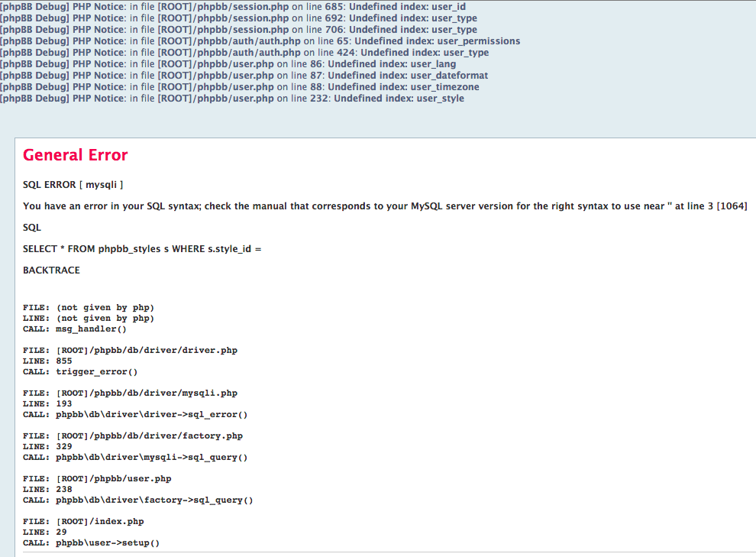Click the 'BACKTRACE' label

pos(52,270)
